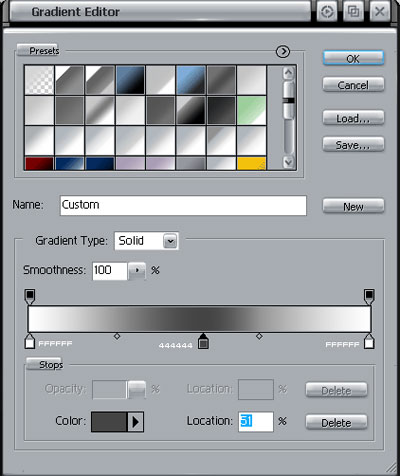
Task: Open the Presets flyout menu arrow
Action: point(283,51)
